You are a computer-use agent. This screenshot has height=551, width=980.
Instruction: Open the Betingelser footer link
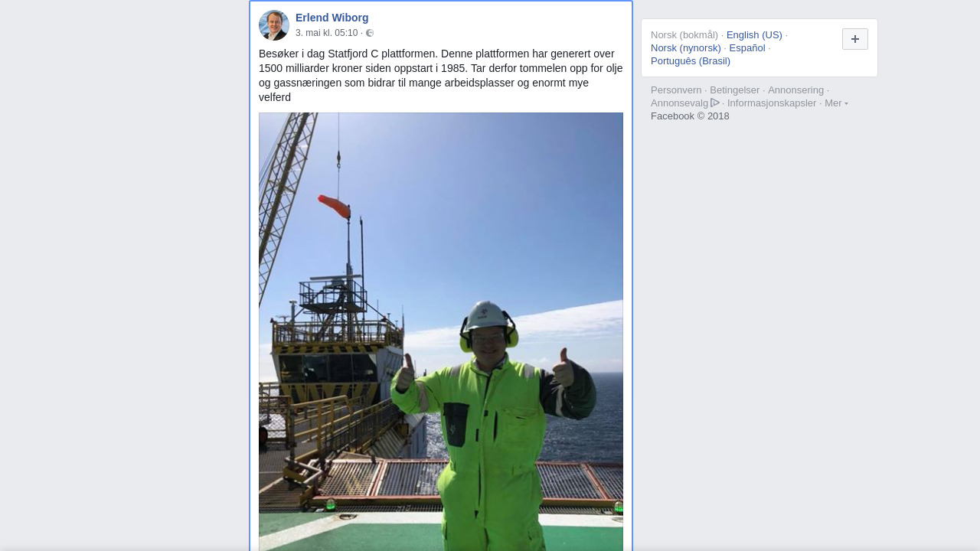[735, 90]
